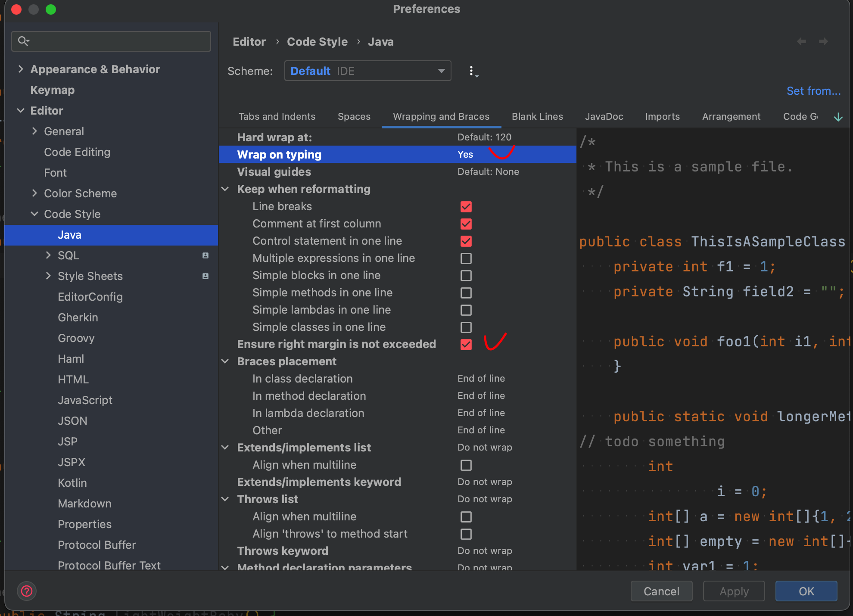Click the Set from... link
The width and height of the screenshot is (853, 616).
click(x=813, y=91)
